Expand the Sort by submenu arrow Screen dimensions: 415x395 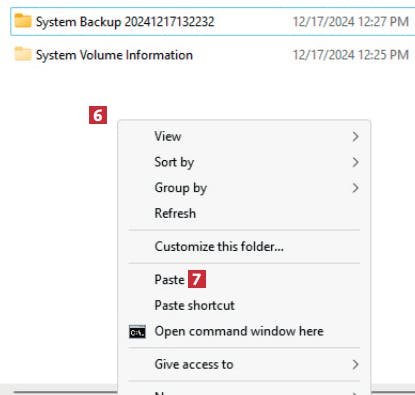[x=355, y=162]
